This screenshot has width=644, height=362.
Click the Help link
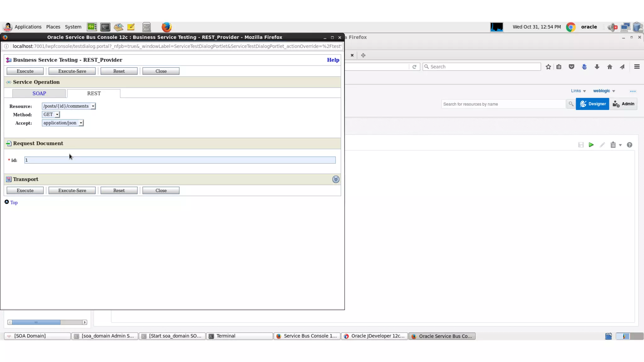coord(333,60)
